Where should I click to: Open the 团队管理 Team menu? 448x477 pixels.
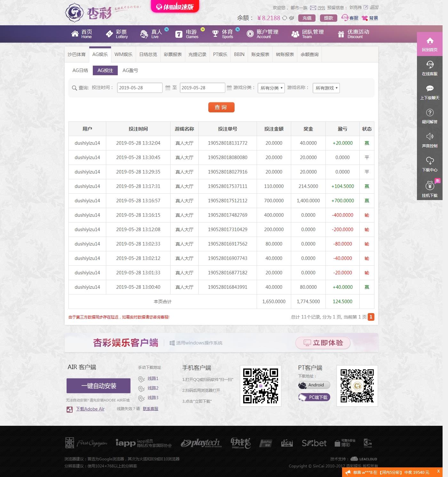coord(308,34)
